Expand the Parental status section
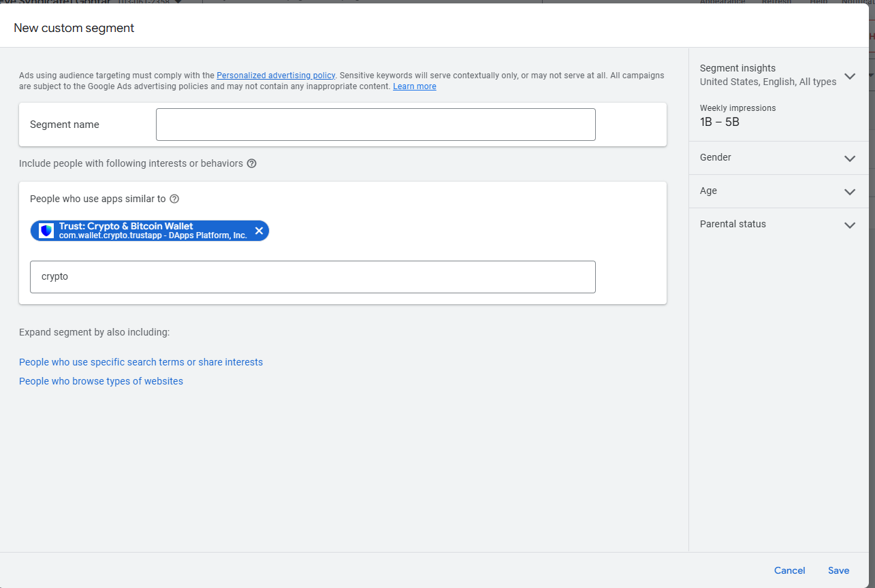The width and height of the screenshot is (875, 588). pos(849,225)
